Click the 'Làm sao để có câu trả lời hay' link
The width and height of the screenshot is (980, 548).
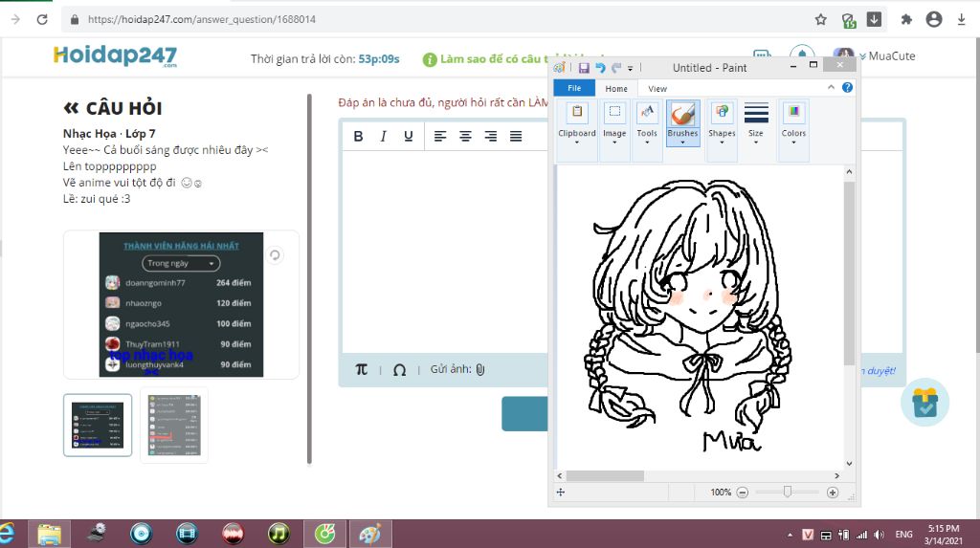[494, 58]
